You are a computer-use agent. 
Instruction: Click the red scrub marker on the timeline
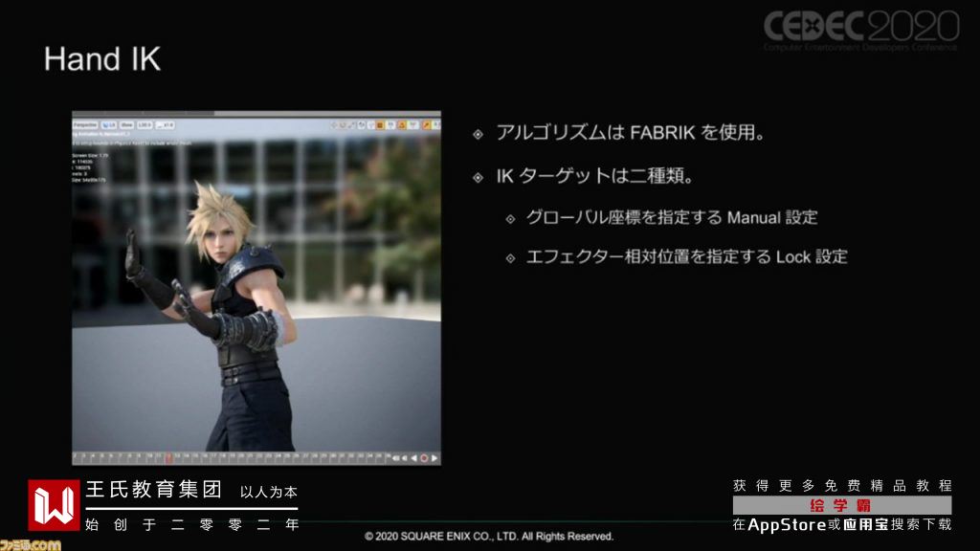(x=168, y=458)
